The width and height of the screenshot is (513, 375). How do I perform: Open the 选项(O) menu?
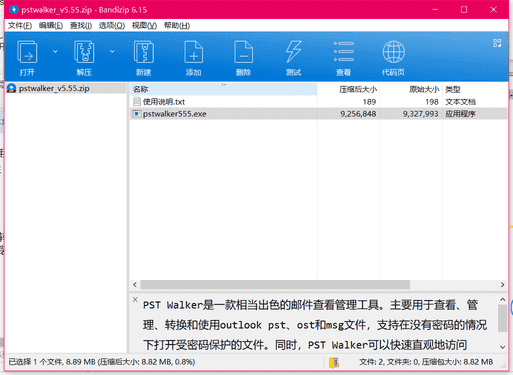pos(112,26)
